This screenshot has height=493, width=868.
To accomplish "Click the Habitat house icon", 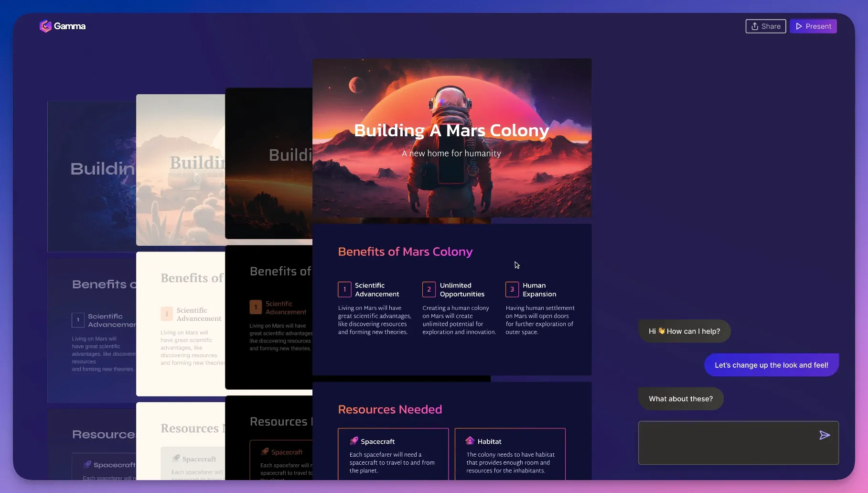I will [x=470, y=441].
